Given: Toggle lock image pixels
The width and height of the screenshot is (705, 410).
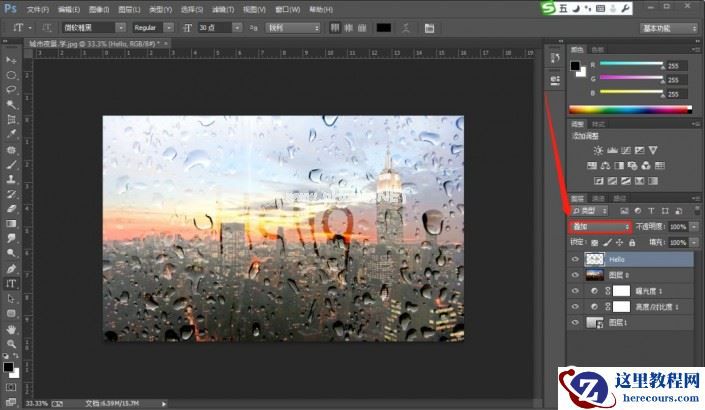Looking at the screenshot, I should coord(607,243).
